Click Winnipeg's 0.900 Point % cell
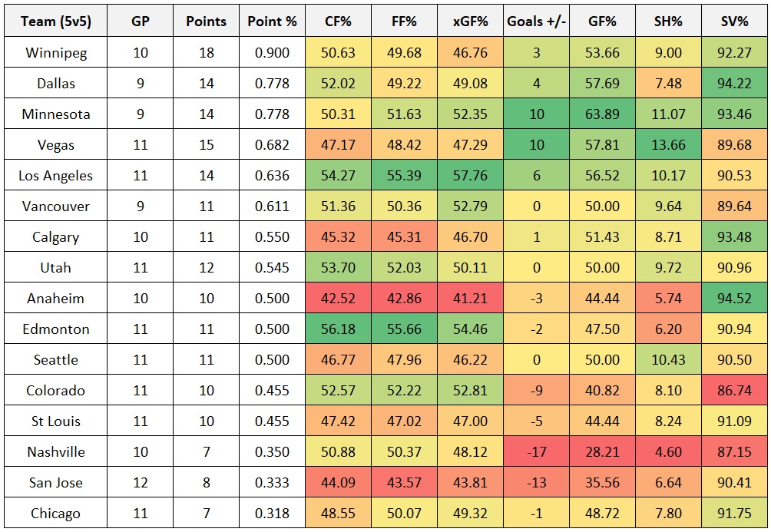Image resolution: width=771 pixels, height=532 pixels. point(272,53)
